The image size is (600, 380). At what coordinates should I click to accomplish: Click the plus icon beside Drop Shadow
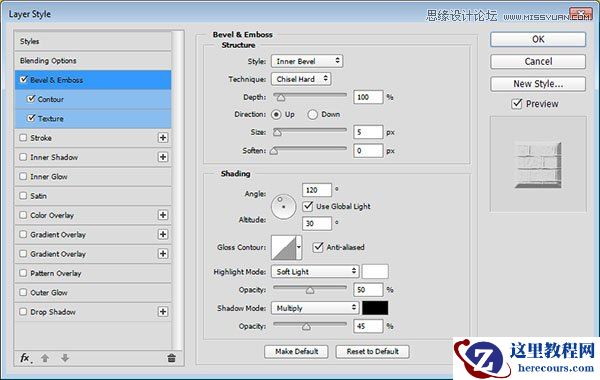click(x=163, y=312)
